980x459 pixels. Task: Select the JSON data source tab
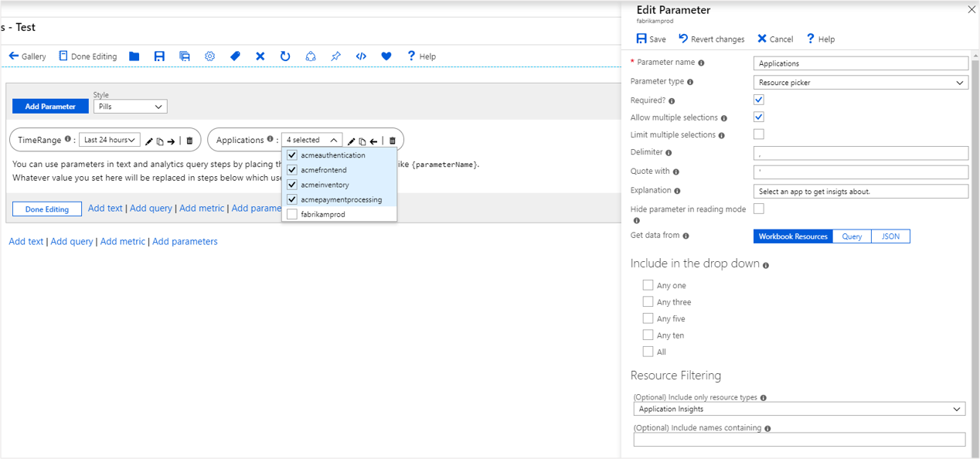(890, 236)
